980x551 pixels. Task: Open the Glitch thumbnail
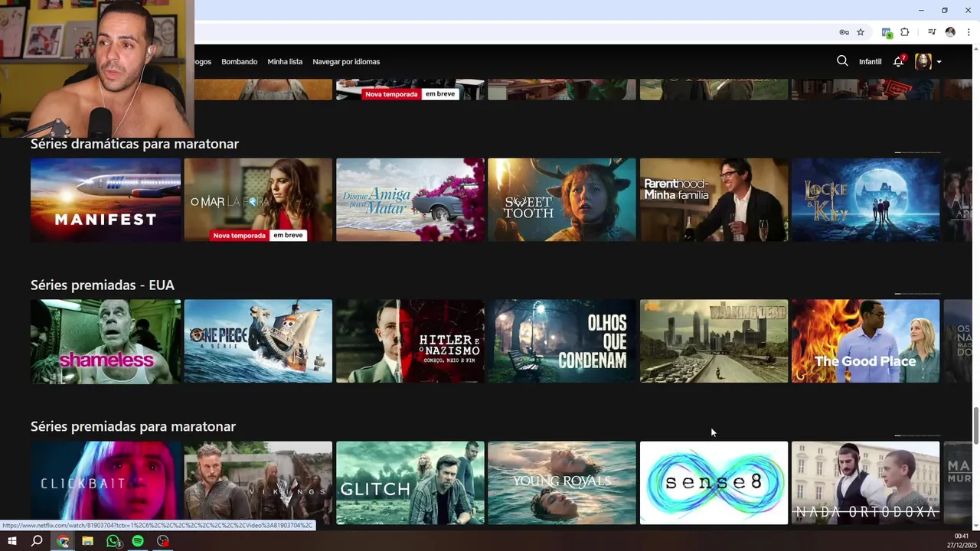410,483
